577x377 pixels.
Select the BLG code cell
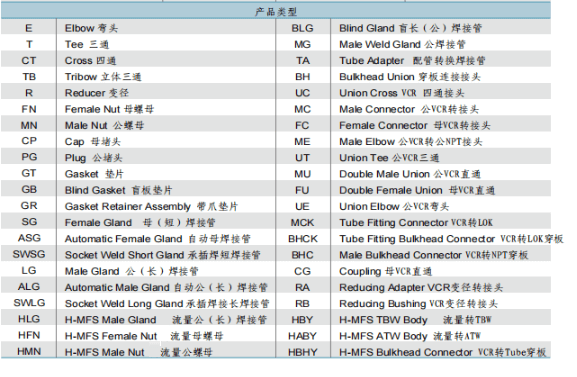302,28
